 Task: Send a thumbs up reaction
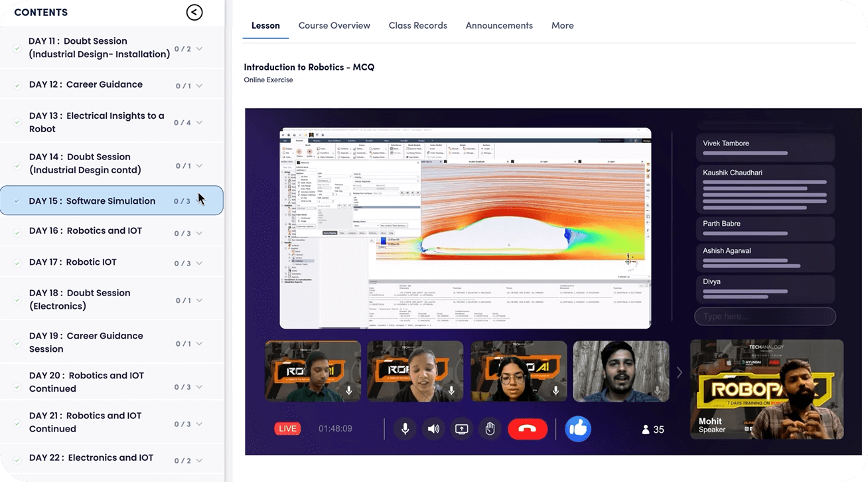(577, 428)
